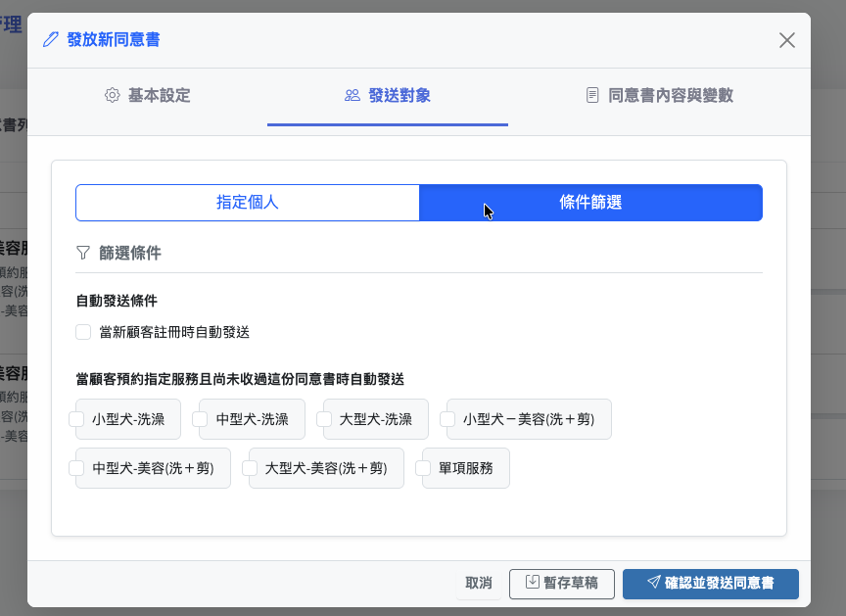Click the document icon on 同意書內容與變數 tab
846x616 pixels.
(592, 95)
